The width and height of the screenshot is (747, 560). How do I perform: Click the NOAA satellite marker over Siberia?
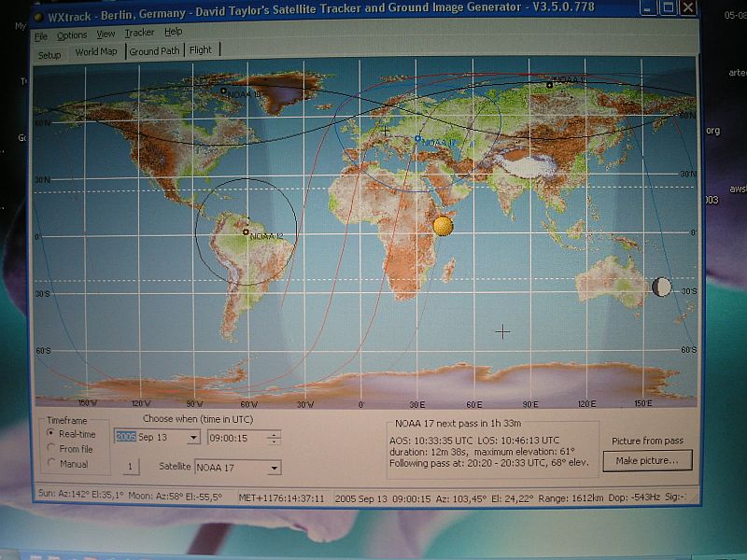(x=549, y=85)
